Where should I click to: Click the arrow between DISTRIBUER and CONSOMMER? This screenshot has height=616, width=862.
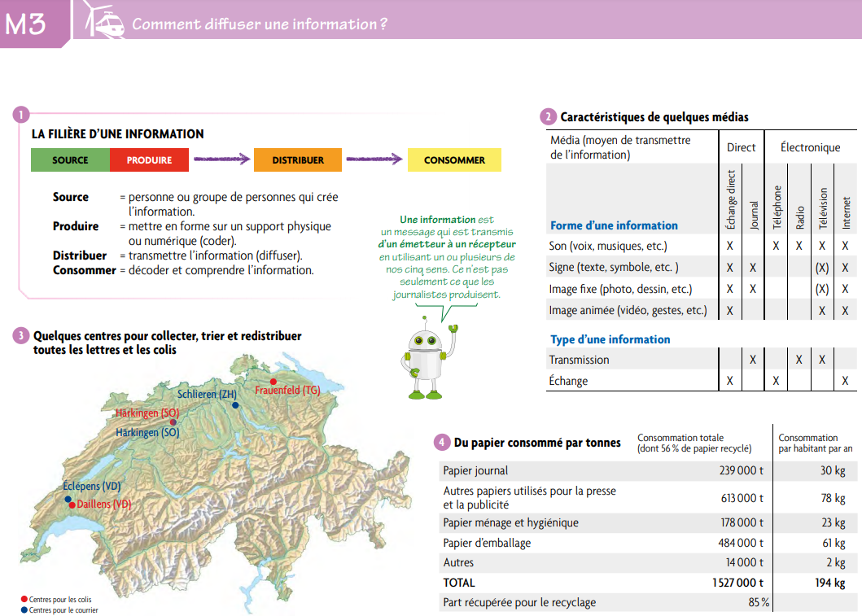coord(374,159)
